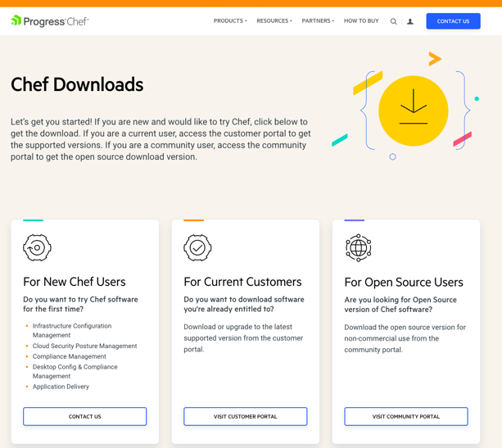This screenshot has height=448, width=502.
Task: Click the yellow download circle graphic
Action: [x=413, y=111]
